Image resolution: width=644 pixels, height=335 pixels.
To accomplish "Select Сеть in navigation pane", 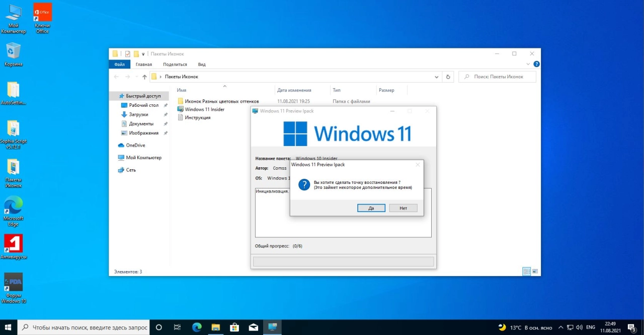I will pos(126,170).
